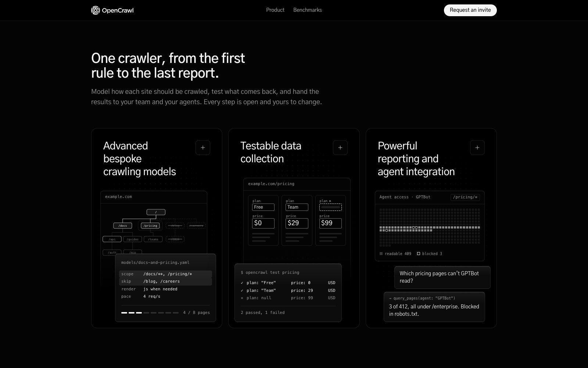Select the root "/" node in the site tree
588x368 pixels.
pyautogui.click(x=156, y=212)
